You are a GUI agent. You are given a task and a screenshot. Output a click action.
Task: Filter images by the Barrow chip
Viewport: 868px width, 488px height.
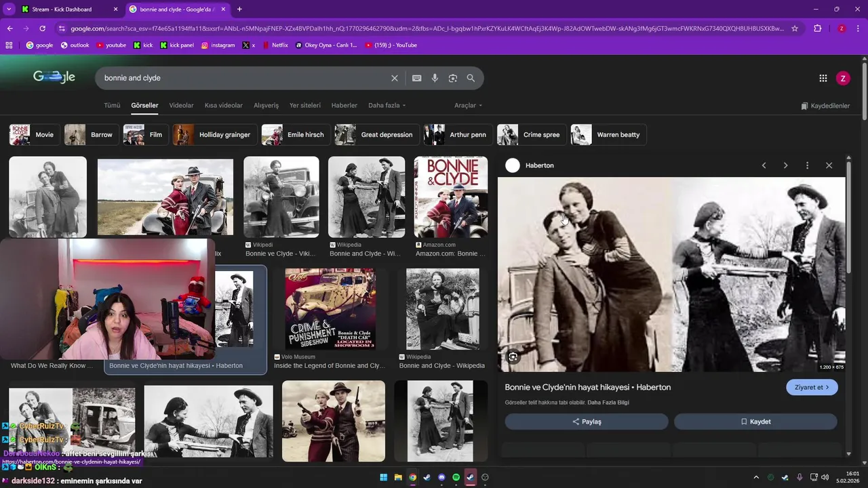coord(92,135)
